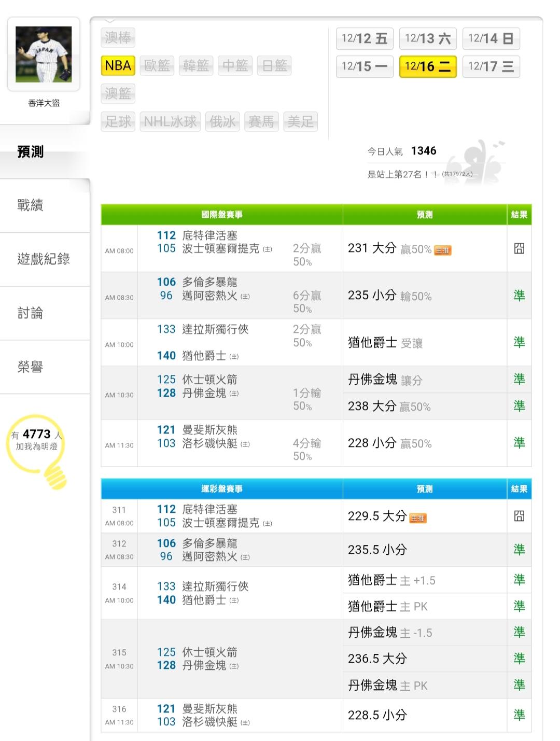Choose date 12/12 五

pos(365,38)
